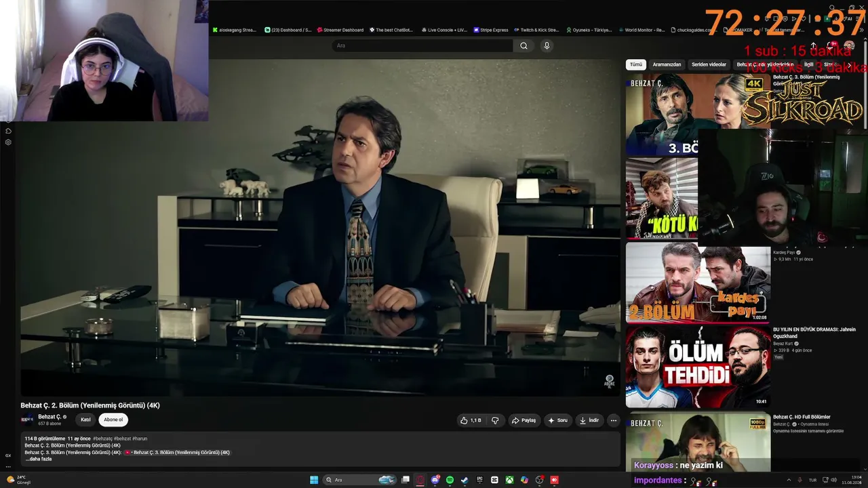Open the Behzat Ç. channel avatar
The image size is (868, 488).
(x=28, y=420)
